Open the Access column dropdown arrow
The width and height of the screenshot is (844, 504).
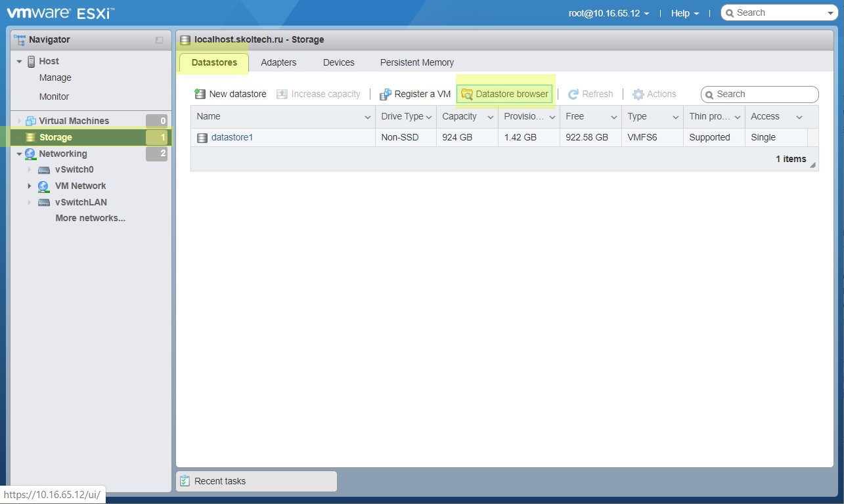pyautogui.click(x=799, y=117)
